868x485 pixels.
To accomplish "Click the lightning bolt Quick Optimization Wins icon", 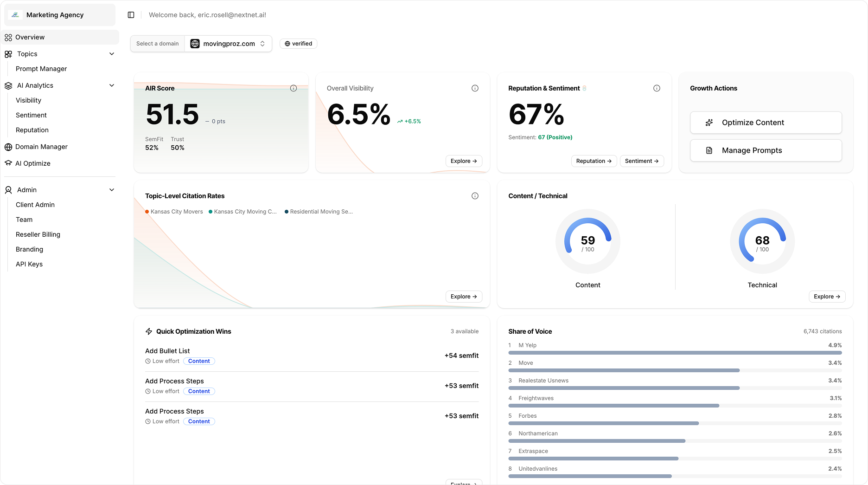I will click(149, 331).
